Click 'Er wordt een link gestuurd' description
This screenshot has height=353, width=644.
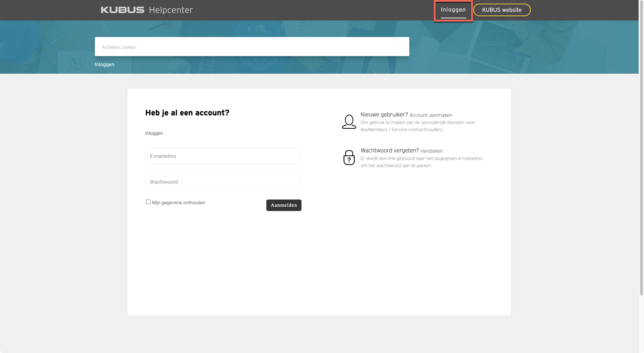pyautogui.click(x=421, y=162)
